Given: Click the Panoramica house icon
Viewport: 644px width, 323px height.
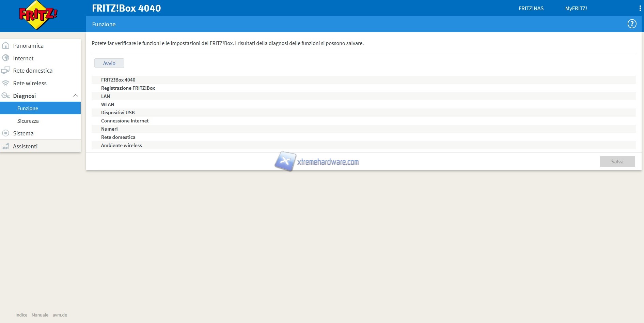Looking at the screenshot, I should coord(6,45).
